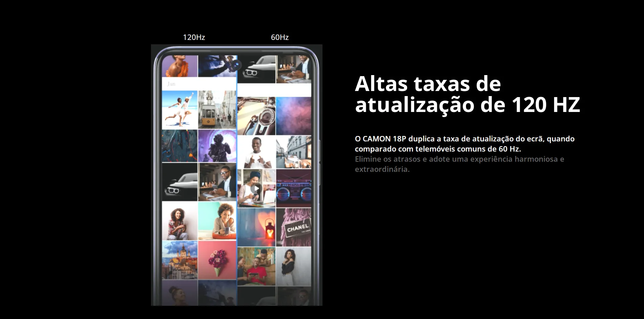The height and width of the screenshot is (319, 644).
Task: Open the dark blue abstract paint photo
Action: (180, 146)
